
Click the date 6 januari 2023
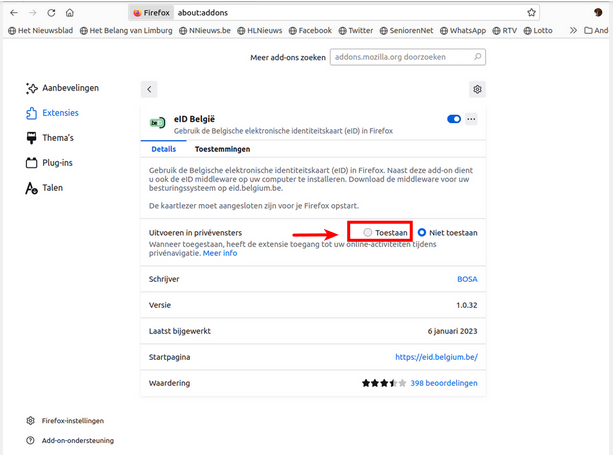[452, 331]
